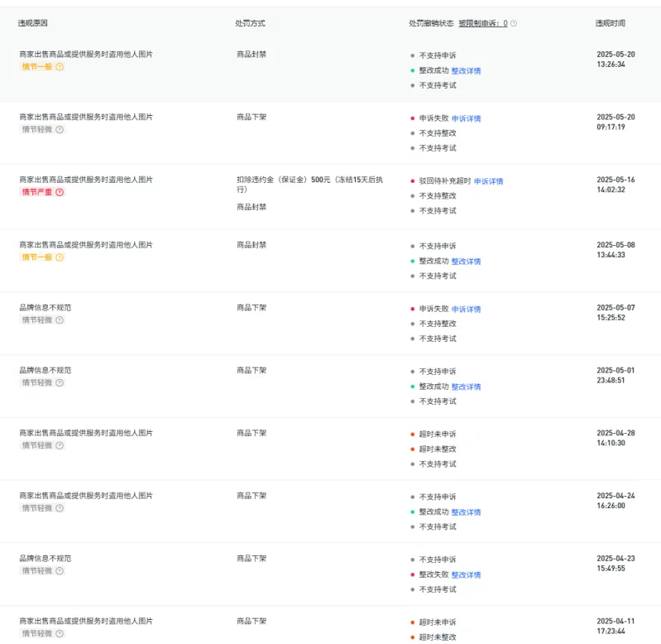661x644 pixels.
Task: Open 整改详情 next to 整改失败 status
Action: [466, 574]
